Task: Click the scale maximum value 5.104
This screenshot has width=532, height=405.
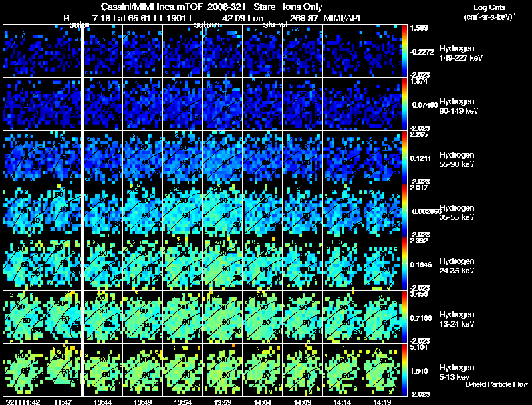Action: 419,347
